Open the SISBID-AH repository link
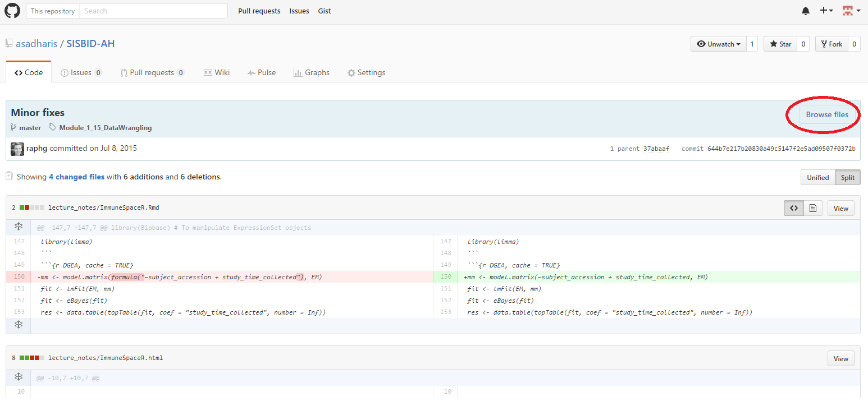 (x=91, y=44)
